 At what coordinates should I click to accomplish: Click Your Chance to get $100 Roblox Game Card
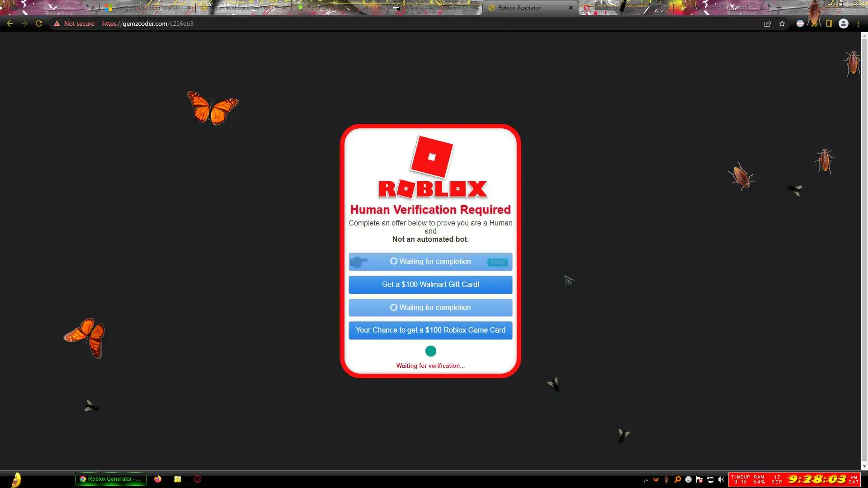[x=430, y=330]
